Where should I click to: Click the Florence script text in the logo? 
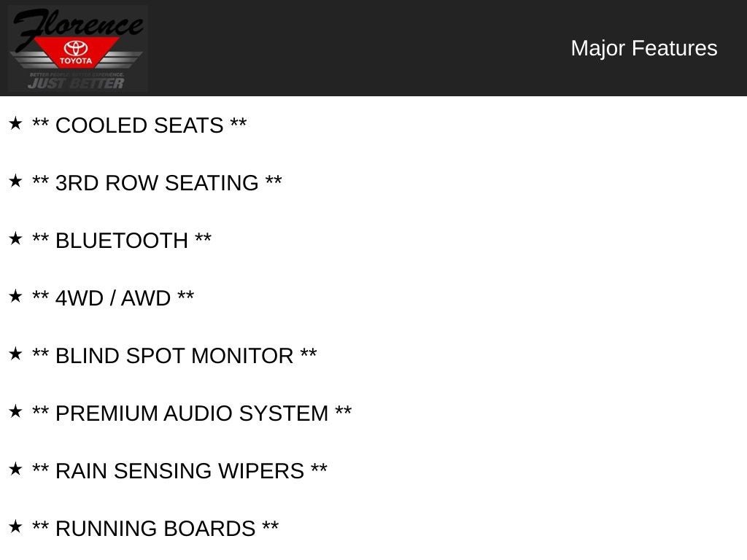pyautogui.click(x=77, y=25)
